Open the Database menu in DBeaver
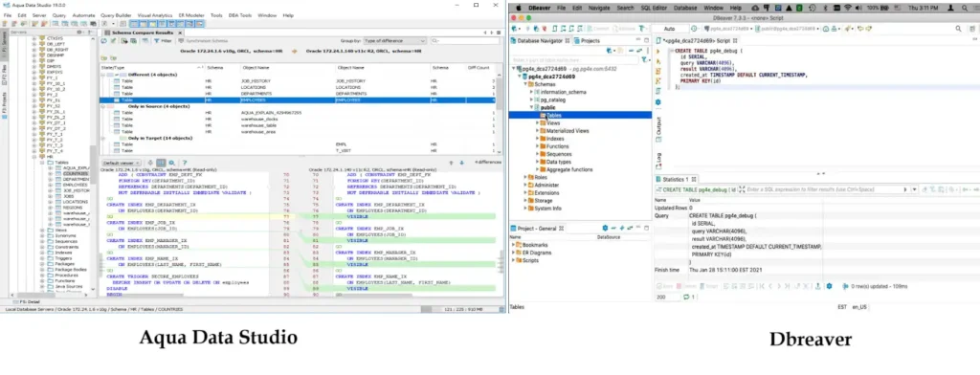The height and width of the screenshot is (375, 980). (x=685, y=8)
